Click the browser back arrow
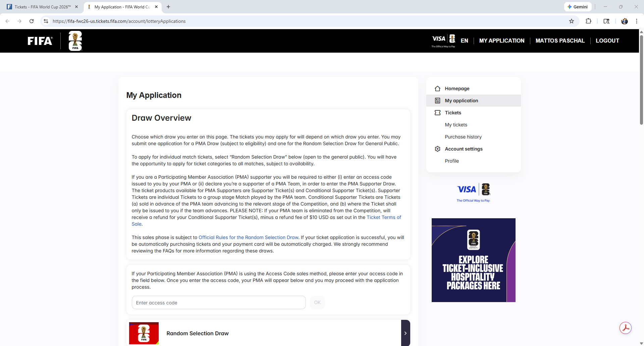 (x=7, y=21)
